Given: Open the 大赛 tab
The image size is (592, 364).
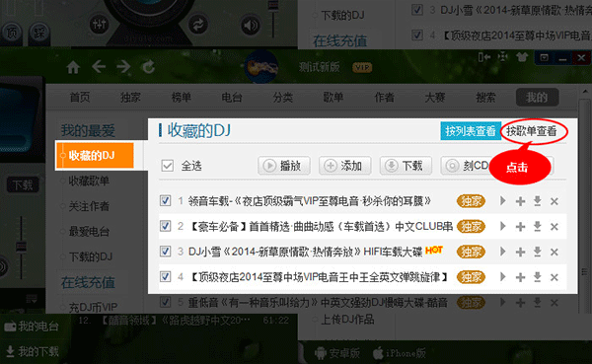Looking at the screenshot, I should [435, 98].
